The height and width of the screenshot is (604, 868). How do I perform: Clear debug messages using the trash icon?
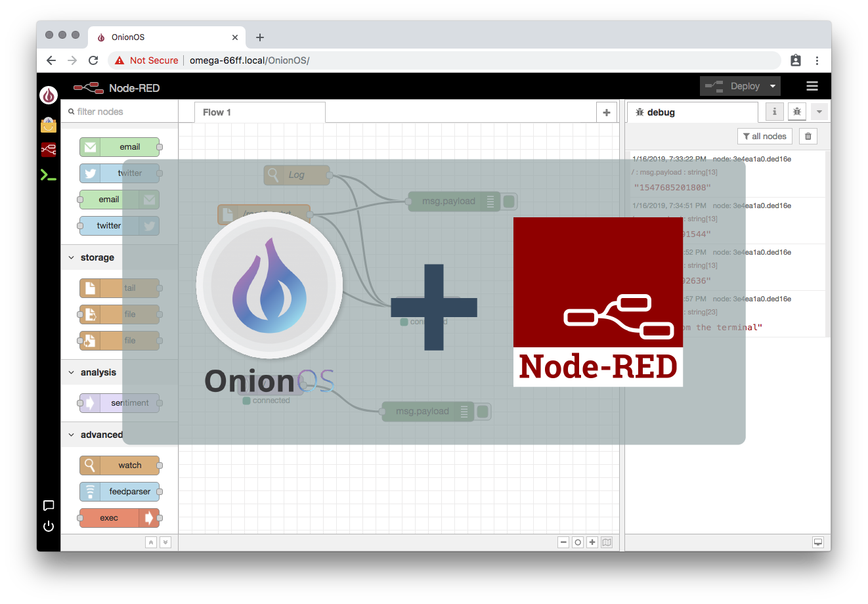click(808, 136)
